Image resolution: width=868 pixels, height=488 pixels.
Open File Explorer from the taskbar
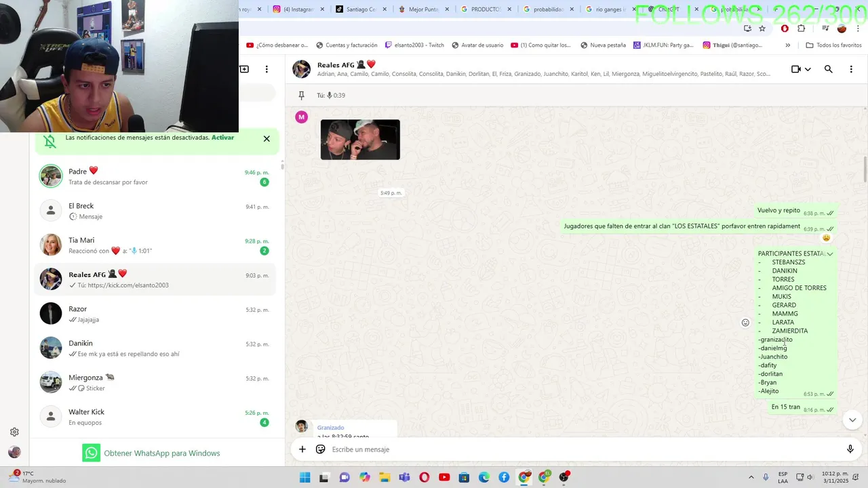point(384,477)
